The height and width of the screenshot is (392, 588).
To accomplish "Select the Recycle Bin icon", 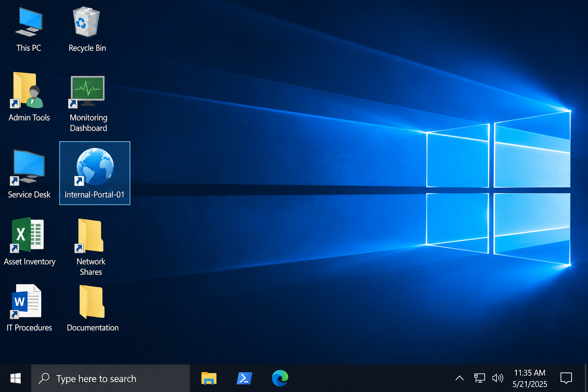I will pyautogui.click(x=87, y=22).
